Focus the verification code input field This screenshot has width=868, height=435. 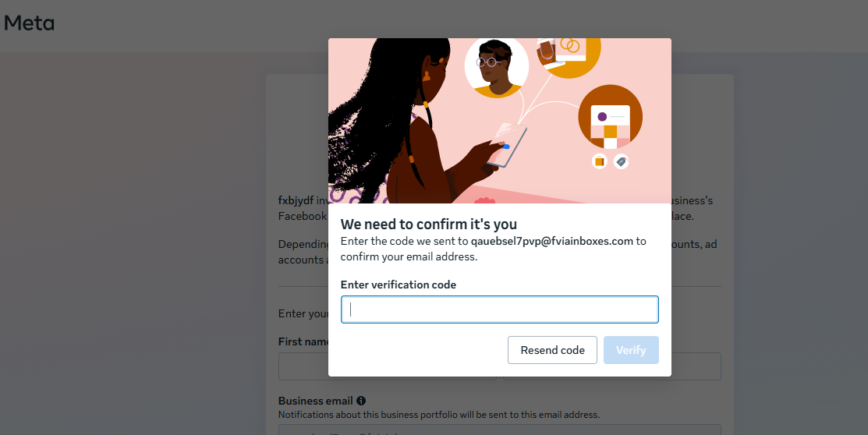499,309
